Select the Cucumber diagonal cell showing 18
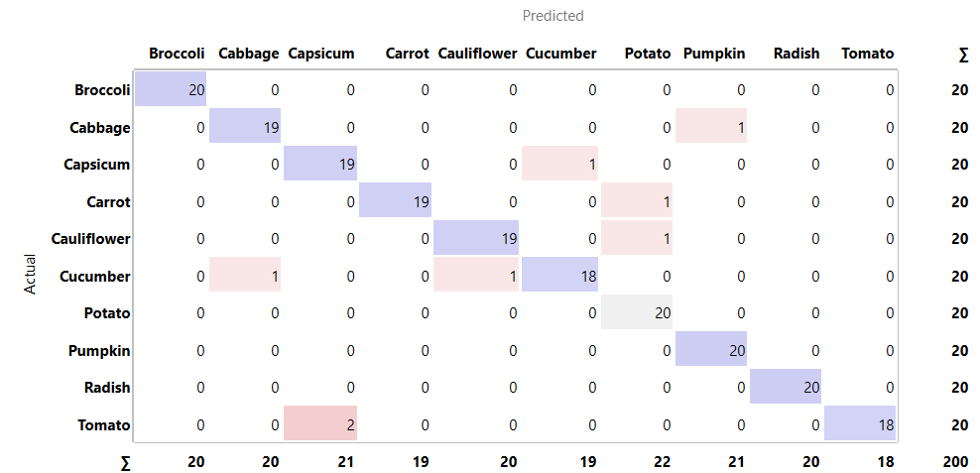Image resolution: width=980 pixels, height=473 pixels. click(557, 276)
